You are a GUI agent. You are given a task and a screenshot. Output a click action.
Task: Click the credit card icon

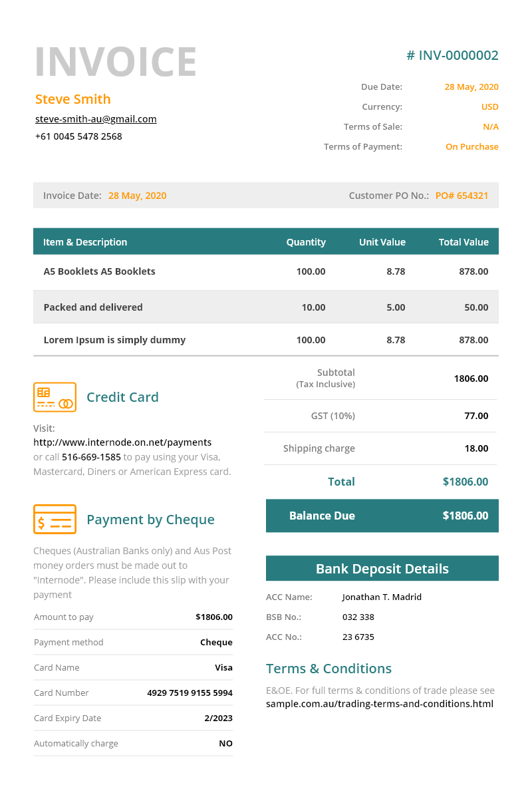[x=55, y=397]
